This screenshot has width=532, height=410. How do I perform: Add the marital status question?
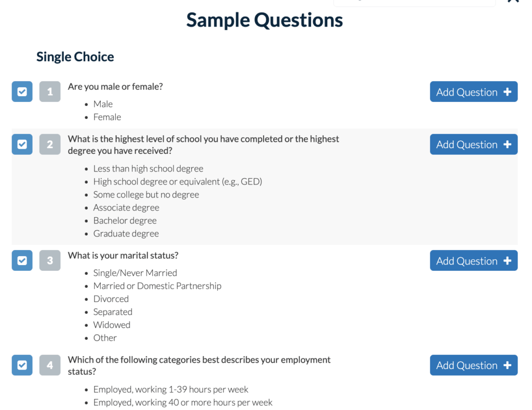click(473, 260)
